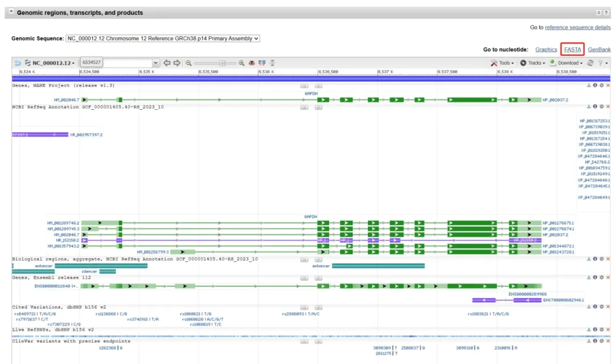The height and width of the screenshot is (364, 615).
Task: Download the NCBI RefSeq Annotation track data
Action: 589,106
